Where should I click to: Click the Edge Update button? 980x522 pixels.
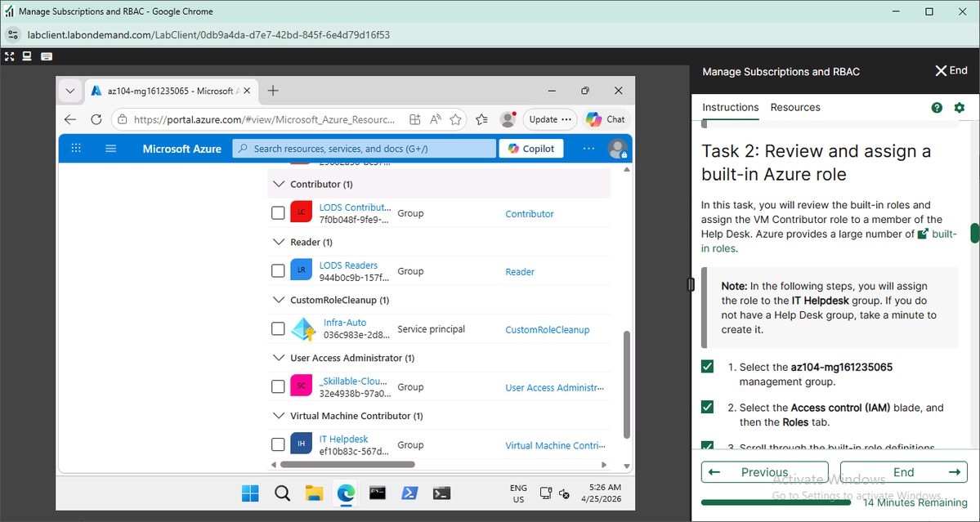[550, 119]
